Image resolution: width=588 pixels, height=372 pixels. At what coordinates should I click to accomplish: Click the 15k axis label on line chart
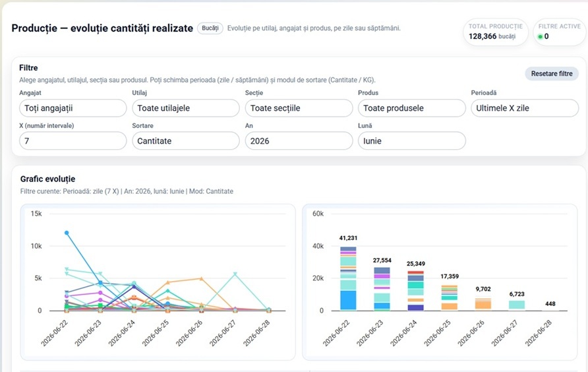[36, 214]
